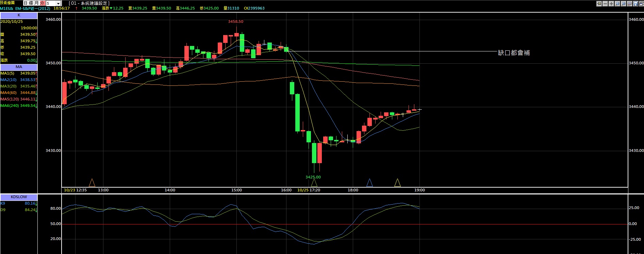
Task: Click the OI2395963 open interest value
Action: click(x=254, y=8)
